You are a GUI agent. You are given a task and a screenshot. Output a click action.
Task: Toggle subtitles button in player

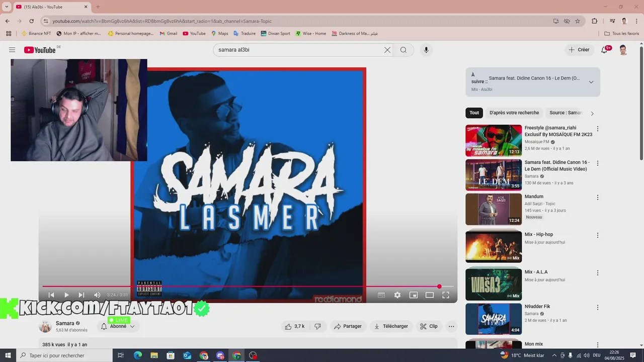[381, 295]
